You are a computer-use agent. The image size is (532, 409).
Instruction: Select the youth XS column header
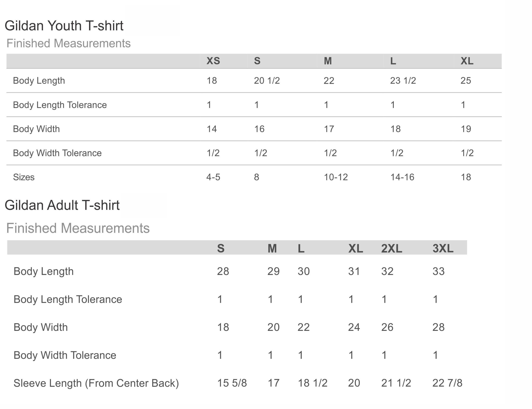click(213, 61)
